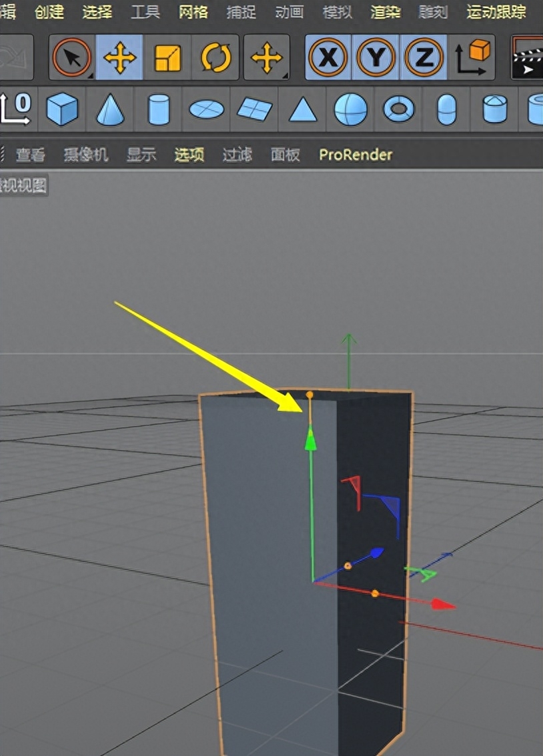Activate the Move tool

tap(119, 57)
